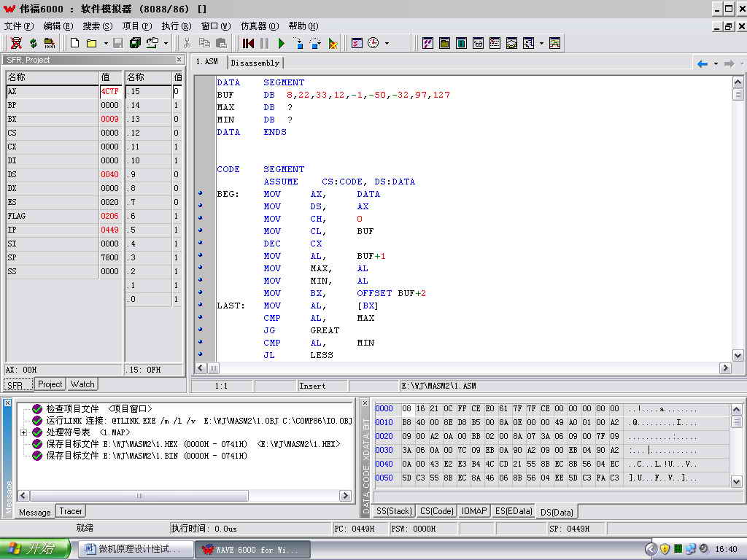Screen dimensions: 747x560
Task: Open the 编辑(E) menu
Action: pos(58,26)
